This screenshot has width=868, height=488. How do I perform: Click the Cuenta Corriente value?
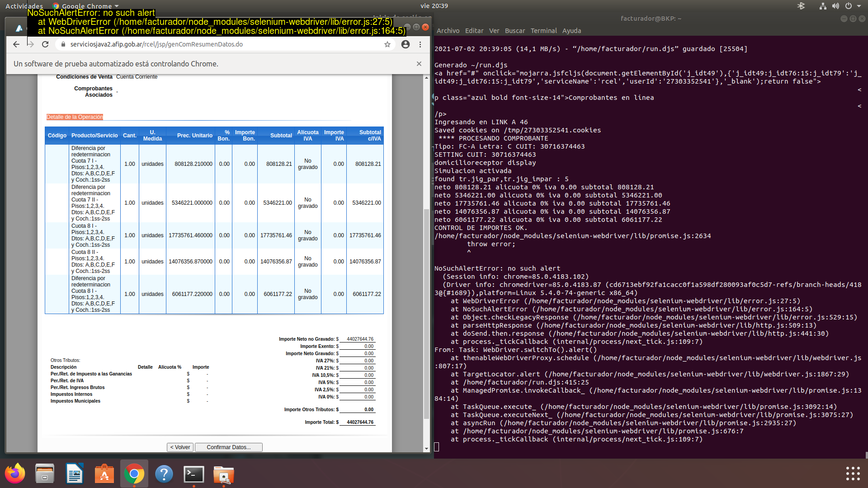click(137, 77)
